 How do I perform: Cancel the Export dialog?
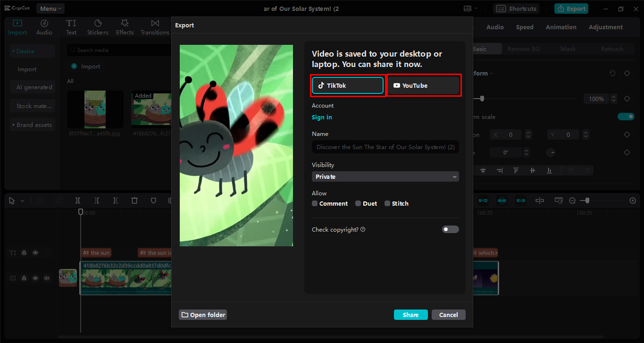[x=448, y=315]
